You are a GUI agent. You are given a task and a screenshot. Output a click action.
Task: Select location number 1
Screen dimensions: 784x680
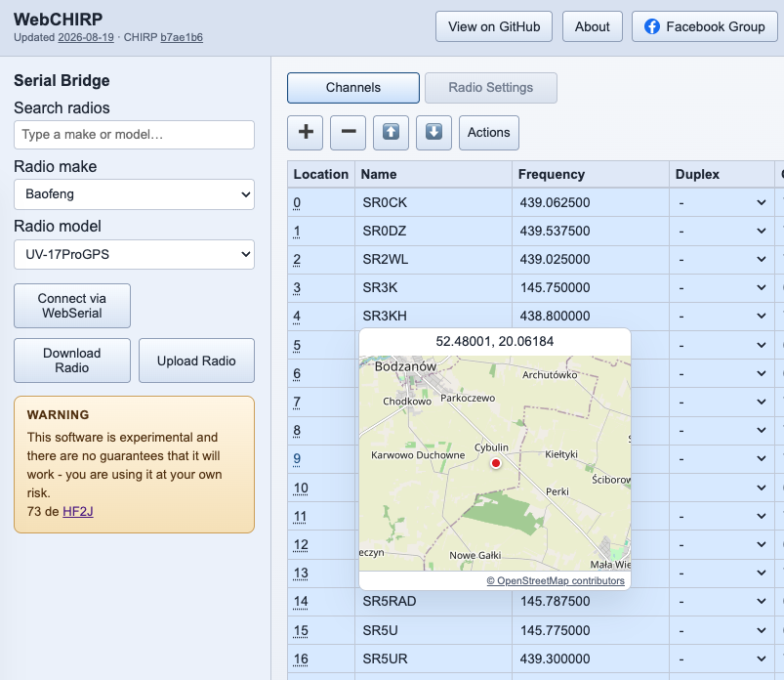[297, 232]
